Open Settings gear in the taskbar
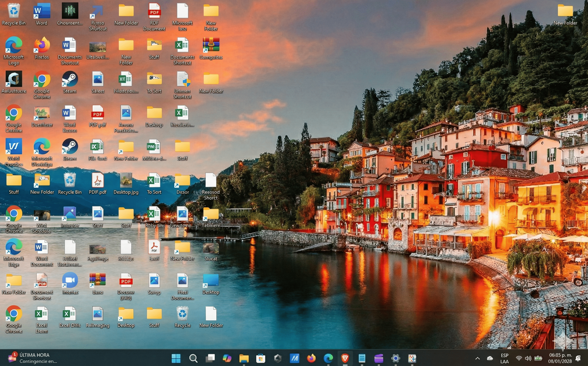The image size is (588, 366). click(396, 358)
